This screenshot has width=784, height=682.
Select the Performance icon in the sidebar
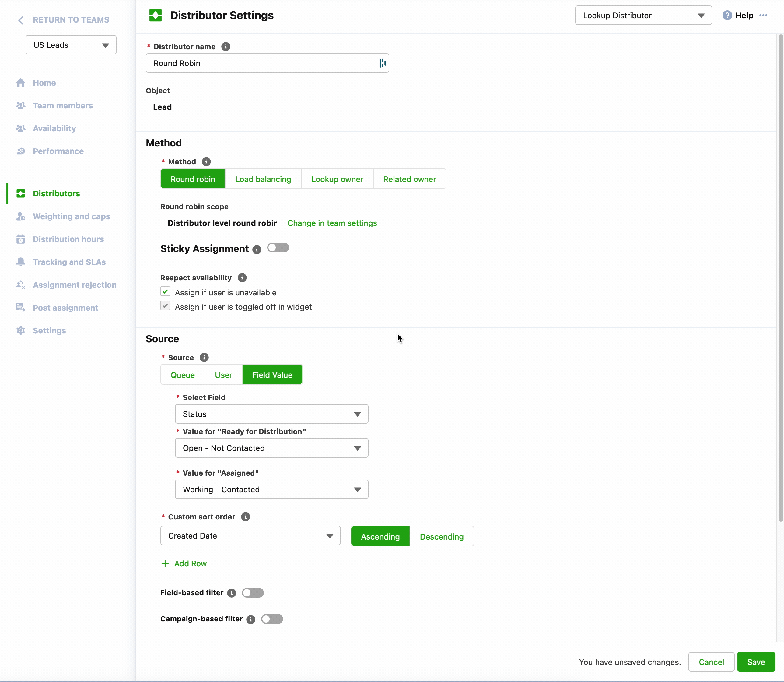tap(21, 151)
